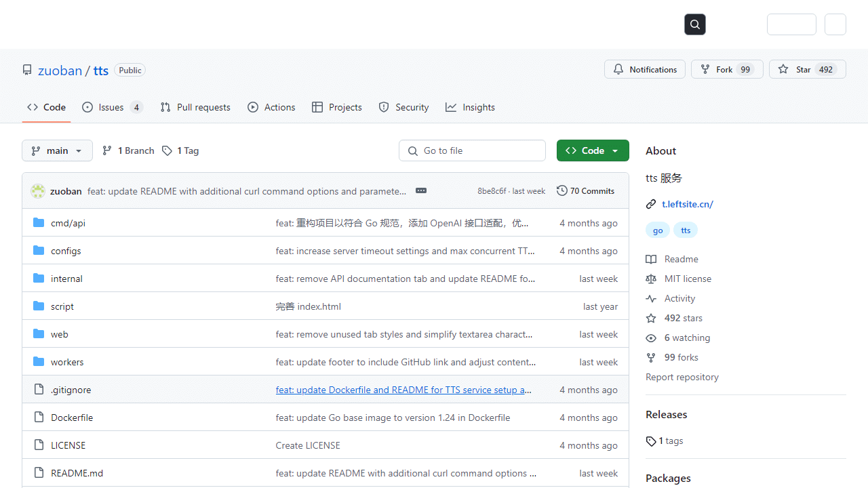Click the scale icon next to MIT license
The height and width of the screenshot is (488, 868).
pos(651,279)
